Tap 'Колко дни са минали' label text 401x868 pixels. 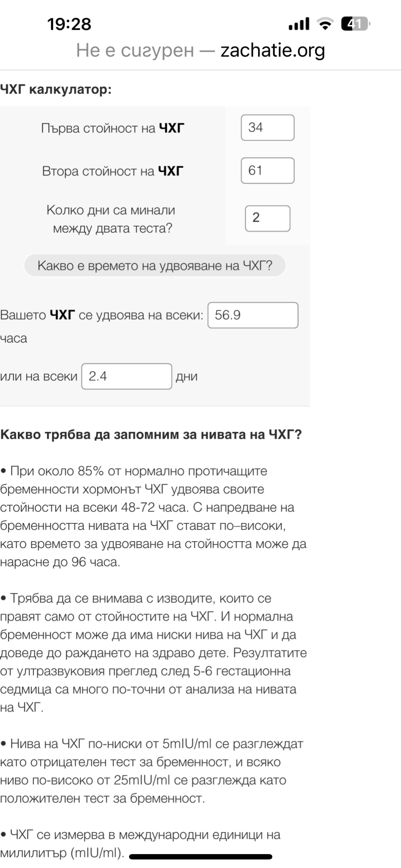111,210
